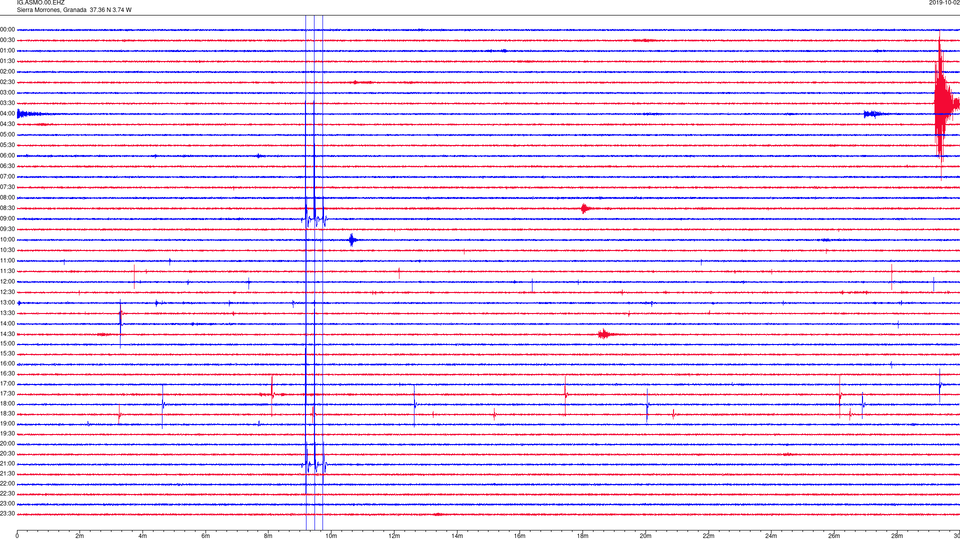
Task: Pick the 08:00 time label
Action: coord(7,198)
